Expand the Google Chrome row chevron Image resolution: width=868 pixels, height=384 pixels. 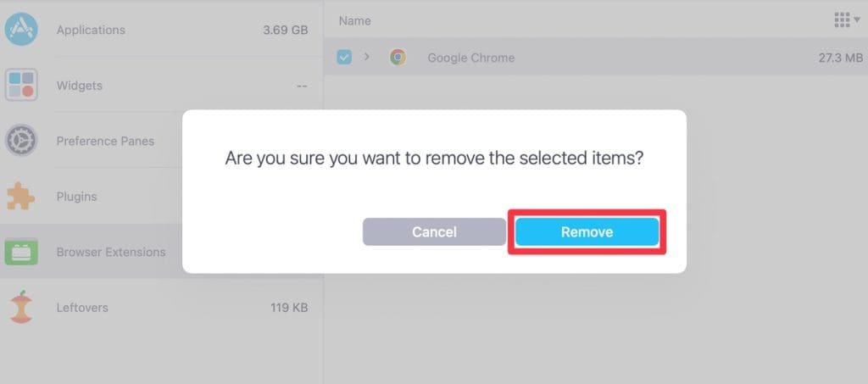click(x=367, y=58)
